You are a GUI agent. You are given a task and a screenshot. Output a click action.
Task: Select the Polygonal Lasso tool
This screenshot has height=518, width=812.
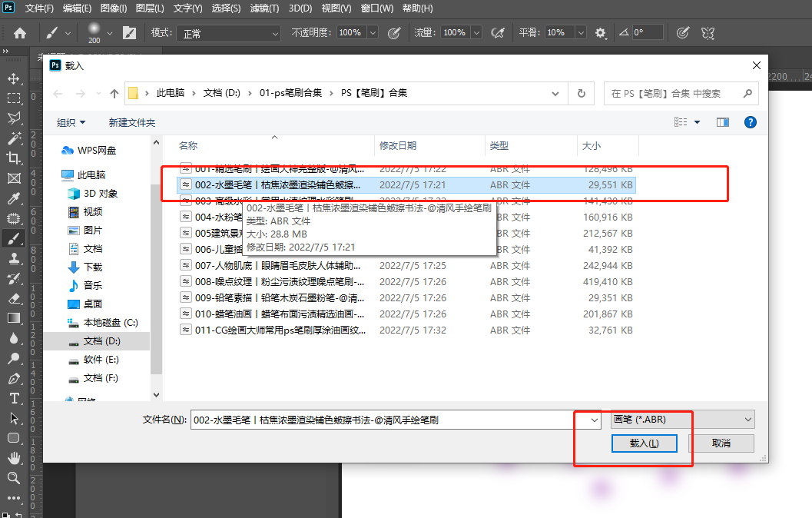coord(14,118)
